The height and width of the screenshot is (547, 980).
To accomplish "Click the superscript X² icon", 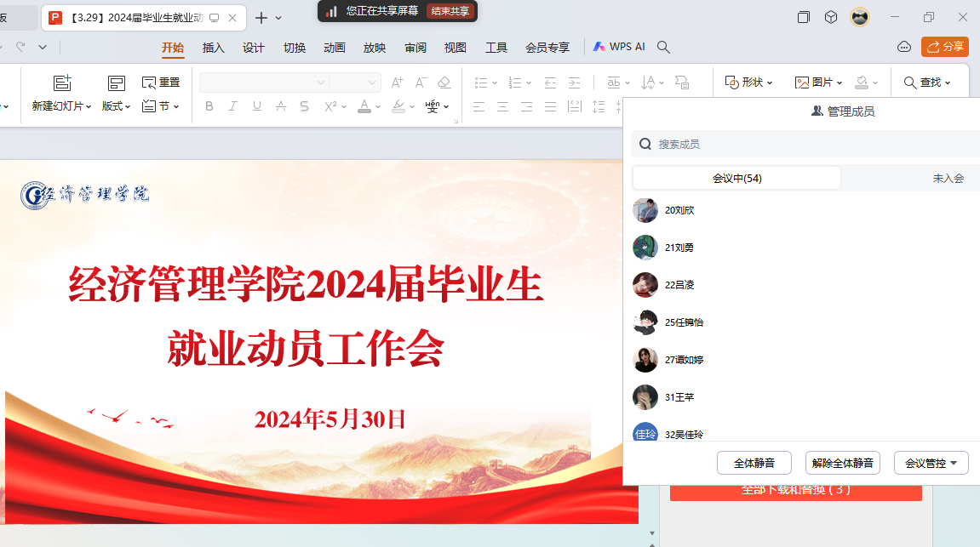I will point(330,106).
